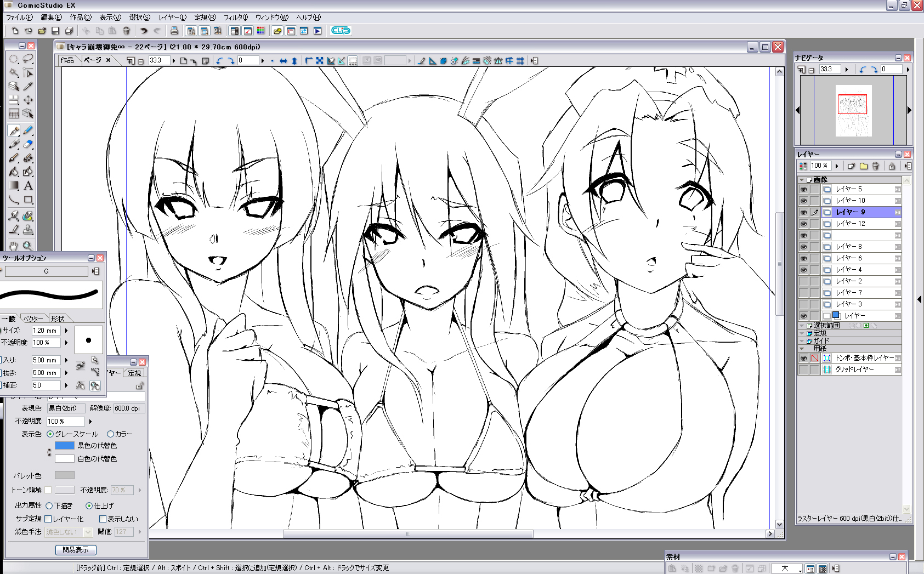Image resolution: width=924 pixels, height=574 pixels.
Task: Select the Eraser tool
Action: 28,144
